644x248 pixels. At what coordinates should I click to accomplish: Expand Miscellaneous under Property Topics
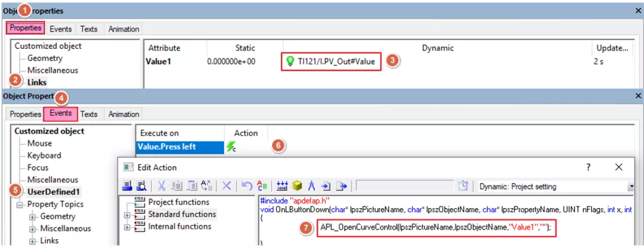click(32, 229)
